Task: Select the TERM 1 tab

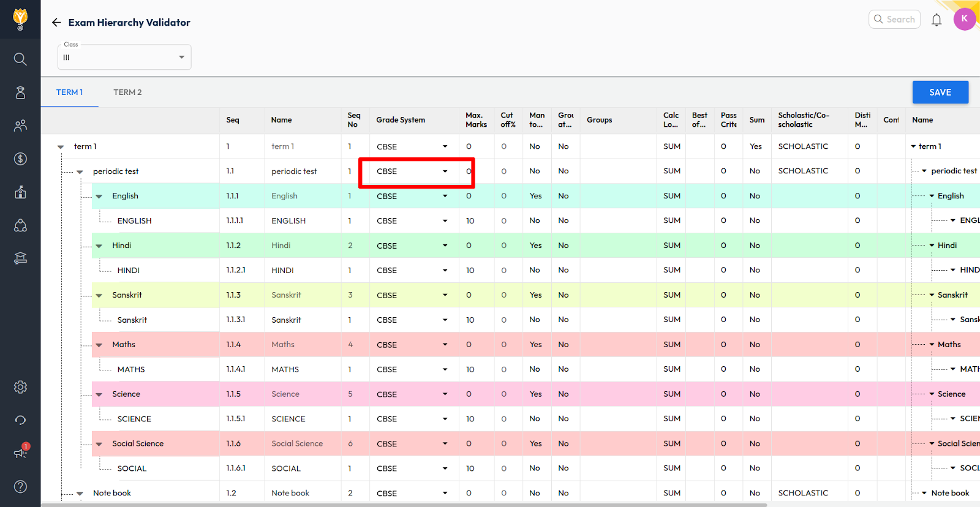Action: tap(69, 92)
